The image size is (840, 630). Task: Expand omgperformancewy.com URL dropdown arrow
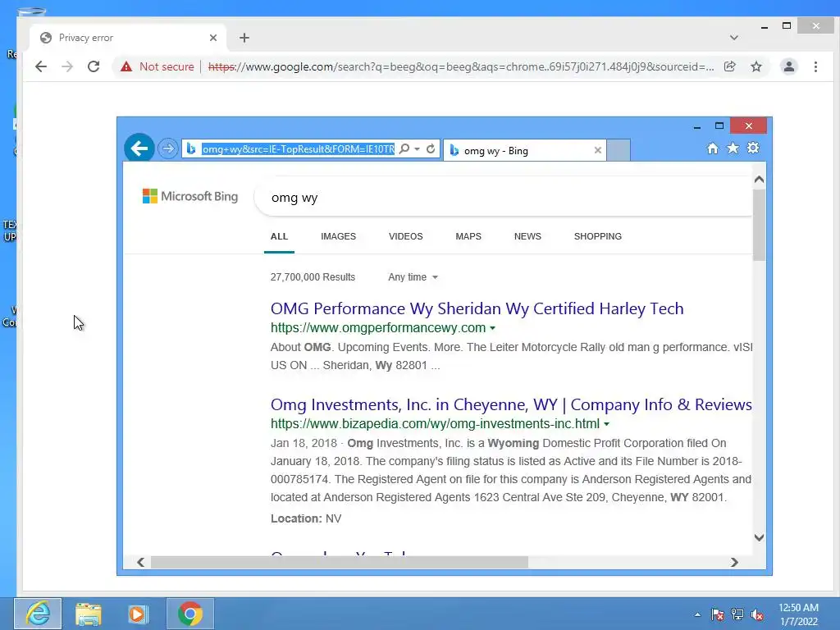(x=492, y=328)
